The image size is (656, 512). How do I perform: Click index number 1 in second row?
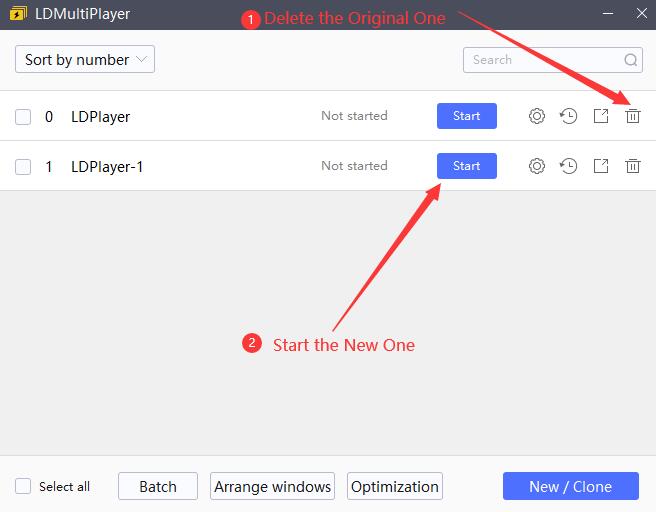point(49,167)
